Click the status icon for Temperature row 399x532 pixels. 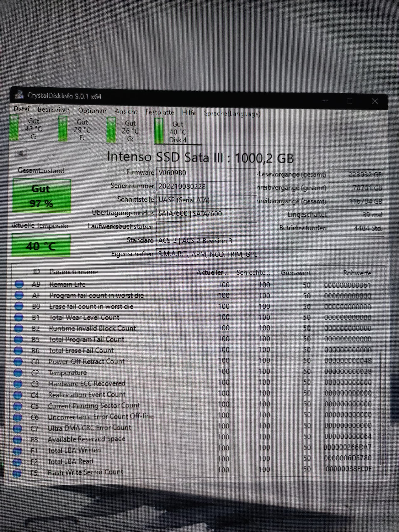(x=18, y=373)
